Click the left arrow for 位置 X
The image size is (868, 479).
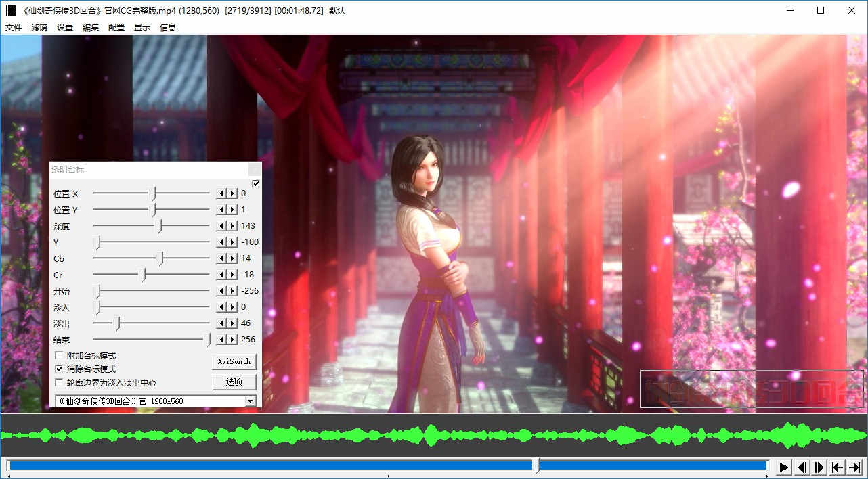point(221,193)
